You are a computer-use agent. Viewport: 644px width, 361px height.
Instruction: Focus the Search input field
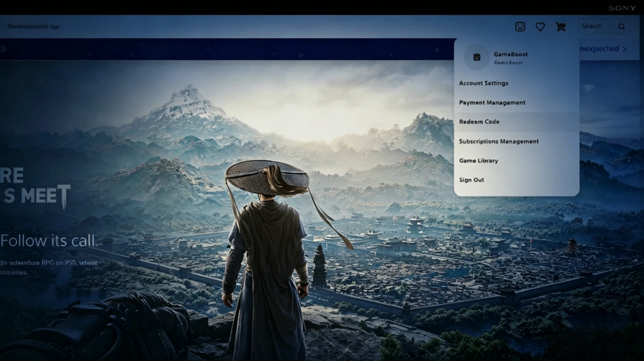tap(596, 26)
